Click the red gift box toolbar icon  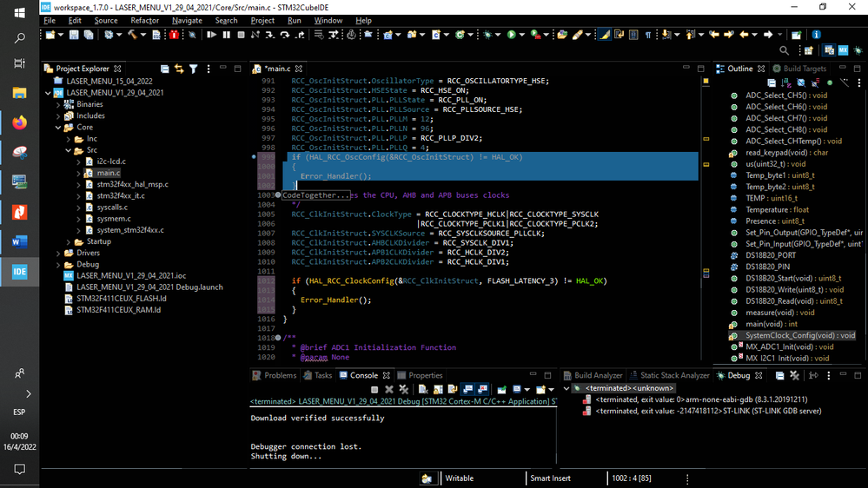[x=175, y=35]
